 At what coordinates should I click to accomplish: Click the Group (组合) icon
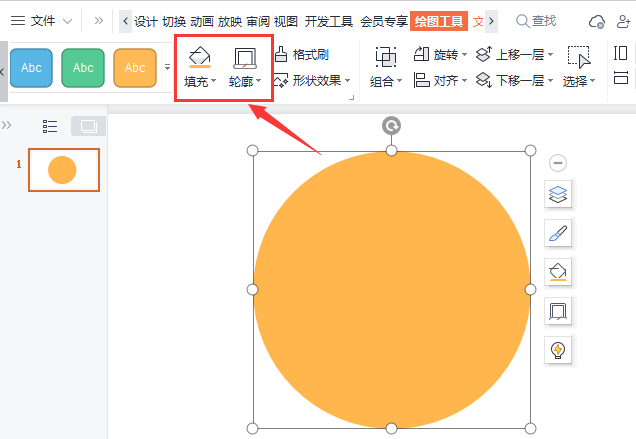[385, 58]
